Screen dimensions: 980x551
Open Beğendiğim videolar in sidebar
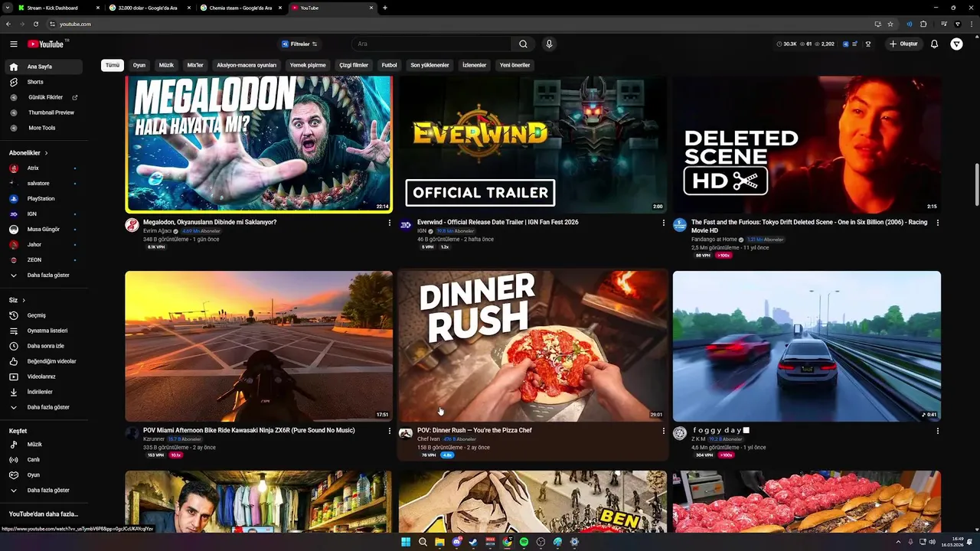(x=42, y=361)
